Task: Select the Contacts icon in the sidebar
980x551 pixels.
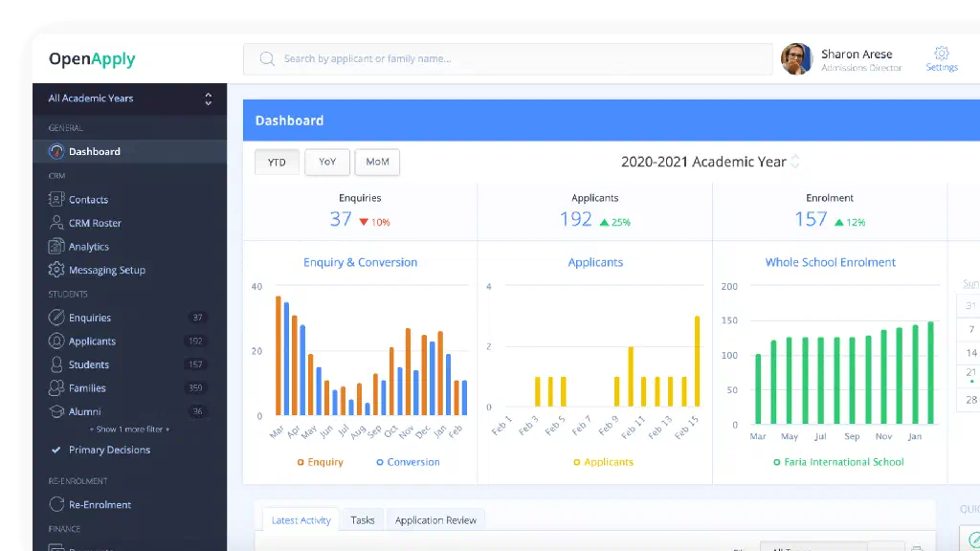Action: 56,199
